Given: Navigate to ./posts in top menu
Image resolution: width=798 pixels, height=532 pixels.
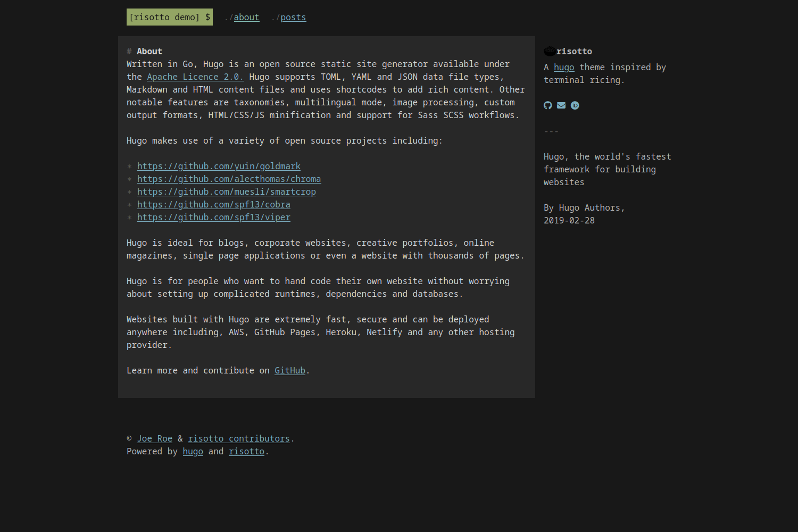Looking at the screenshot, I should 293,17.
